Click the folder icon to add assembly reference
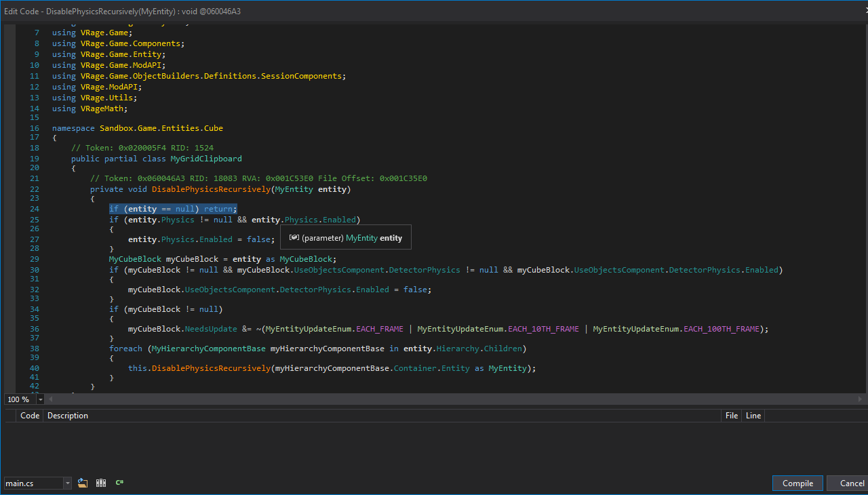The width and height of the screenshot is (868, 495). pos(83,483)
